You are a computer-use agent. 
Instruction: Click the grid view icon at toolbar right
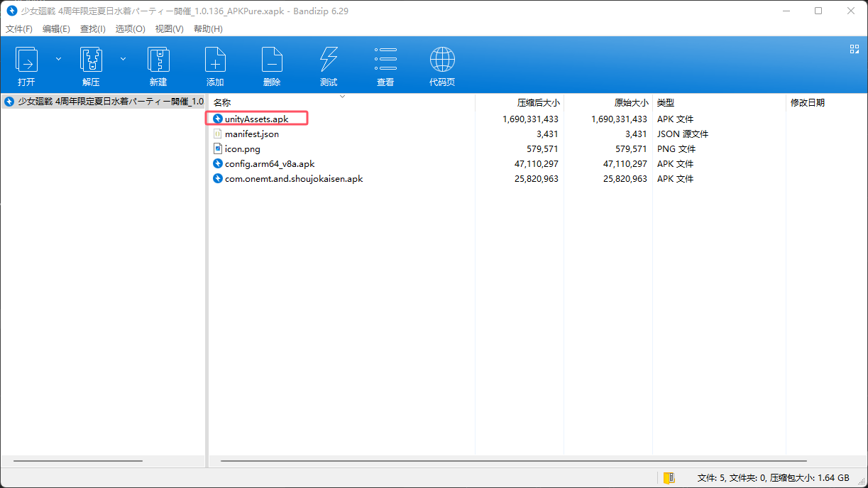pyautogui.click(x=855, y=49)
